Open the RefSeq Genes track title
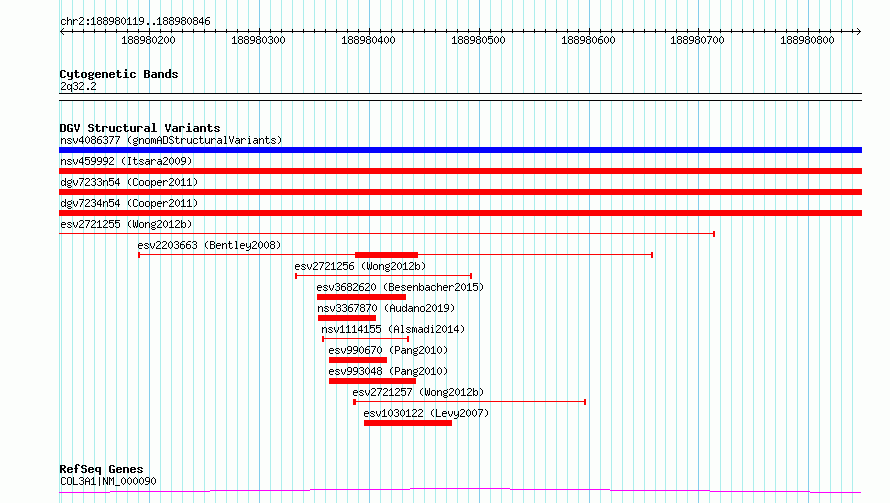Screen dimensions: 890x503 [x=101, y=469]
